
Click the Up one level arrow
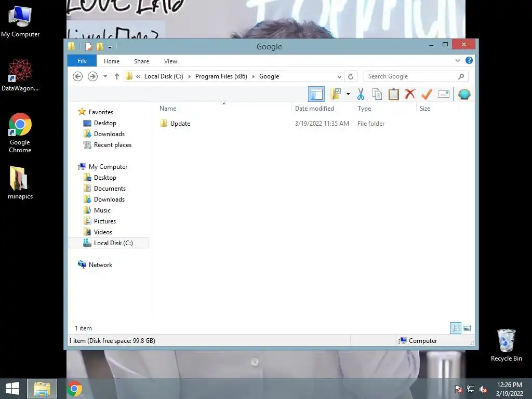[x=117, y=76]
